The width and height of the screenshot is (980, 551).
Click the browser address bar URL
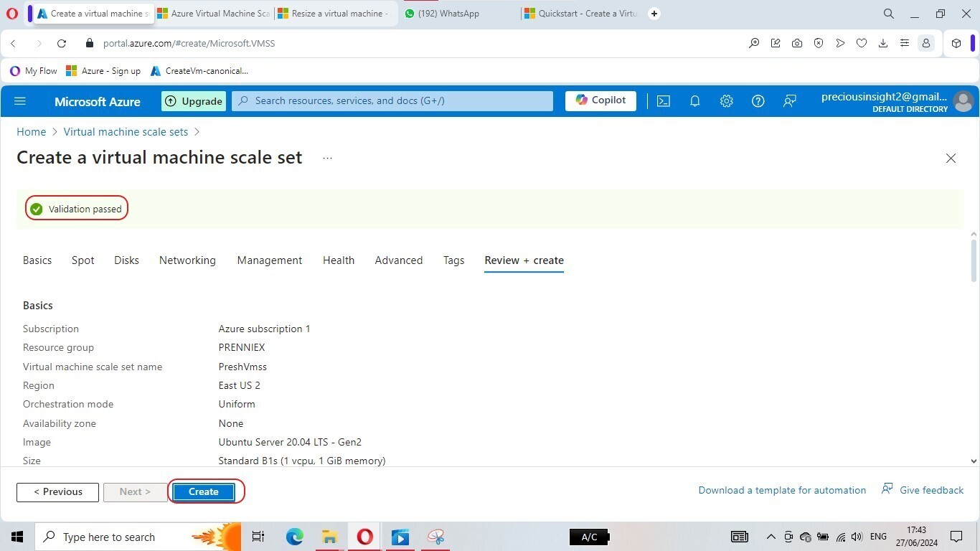(189, 43)
